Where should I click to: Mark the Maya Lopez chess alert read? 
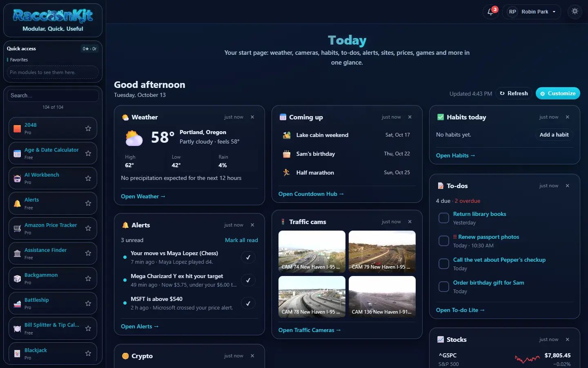pyautogui.click(x=248, y=257)
